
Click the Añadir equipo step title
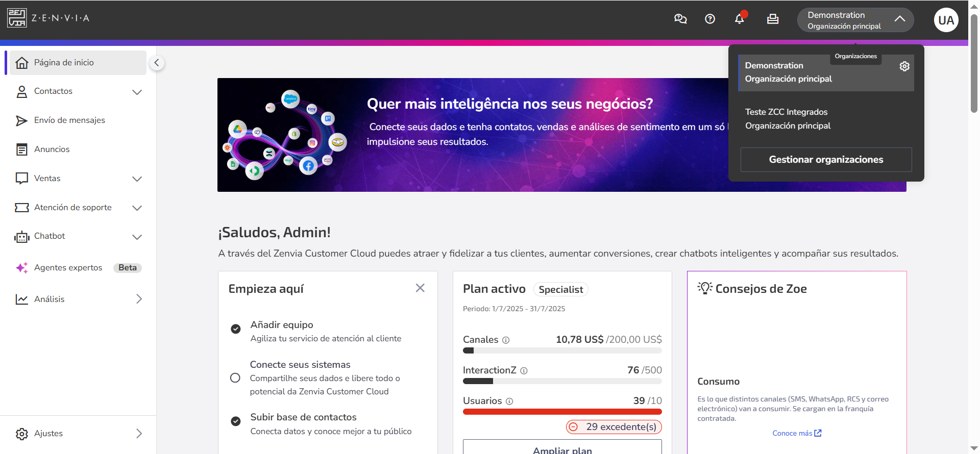pos(282,325)
